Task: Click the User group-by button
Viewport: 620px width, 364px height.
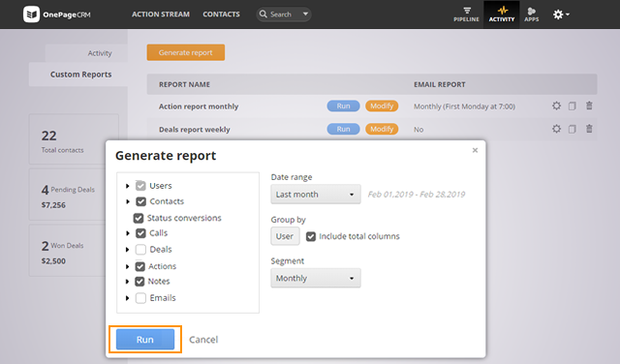Action: [x=285, y=236]
